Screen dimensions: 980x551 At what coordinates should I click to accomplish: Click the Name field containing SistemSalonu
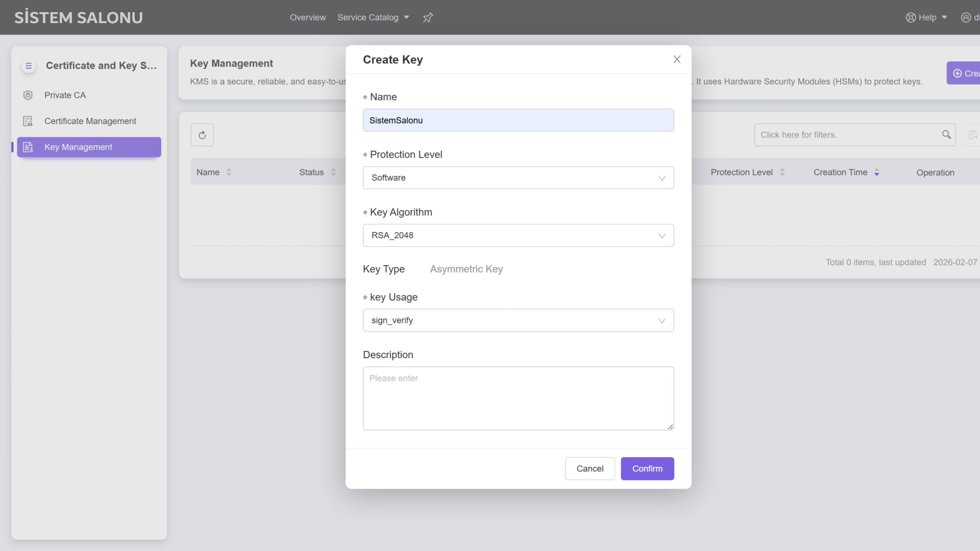[518, 121]
